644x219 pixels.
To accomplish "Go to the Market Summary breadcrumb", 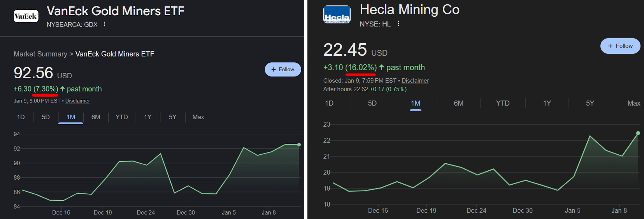I will [x=40, y=54].
